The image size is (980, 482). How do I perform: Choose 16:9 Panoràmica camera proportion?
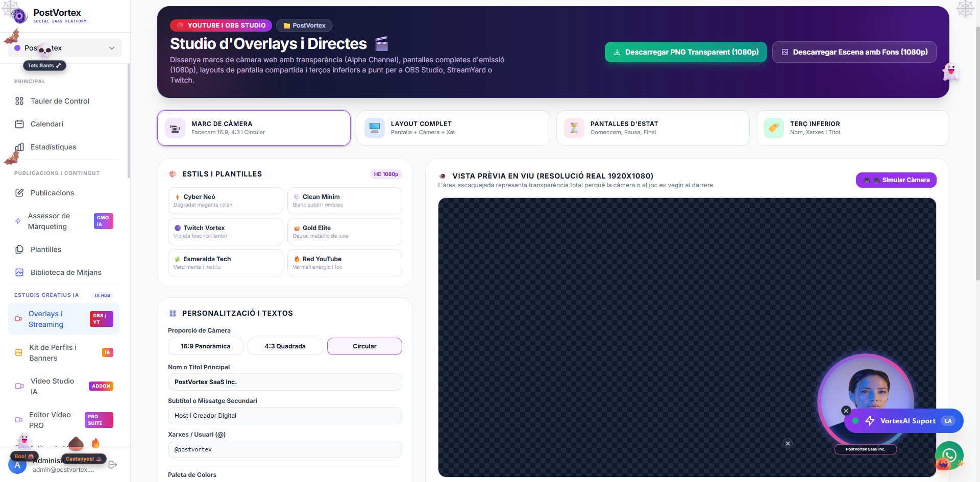206,346
